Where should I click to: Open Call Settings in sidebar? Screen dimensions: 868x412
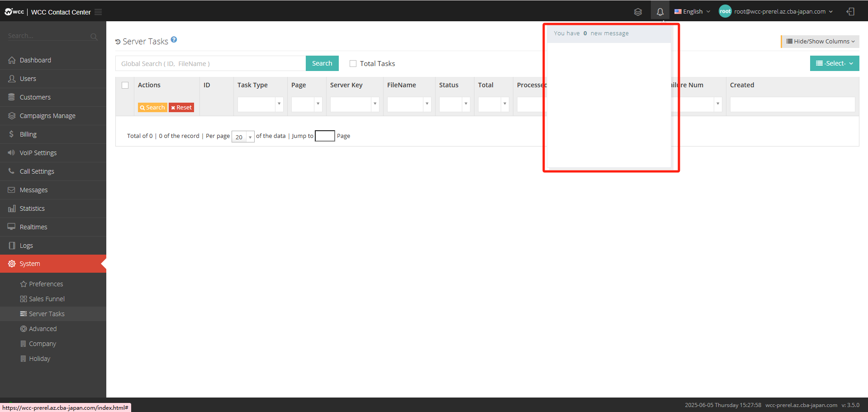[53, 171]
